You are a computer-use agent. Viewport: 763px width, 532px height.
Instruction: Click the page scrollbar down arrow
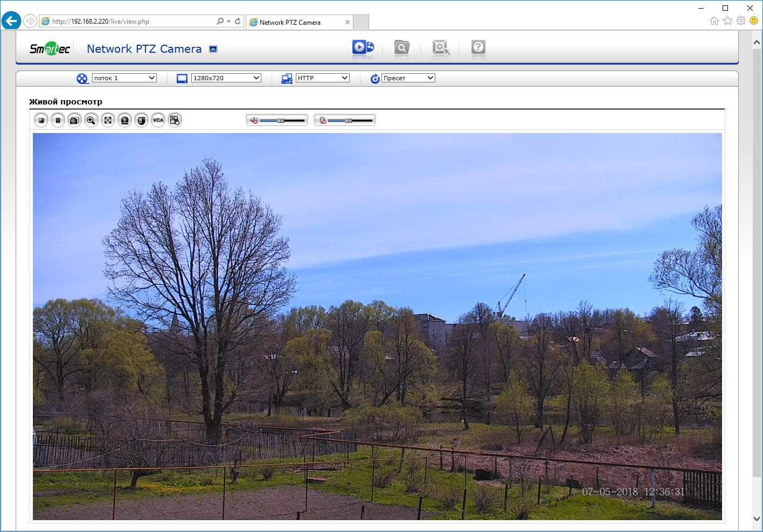[757, 519]
